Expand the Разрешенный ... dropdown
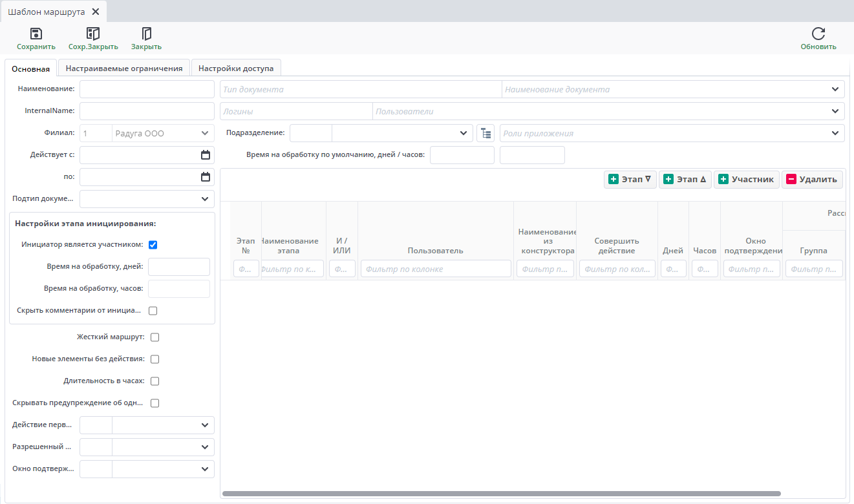Screen dimensions: 854x504 click(205, 447)
